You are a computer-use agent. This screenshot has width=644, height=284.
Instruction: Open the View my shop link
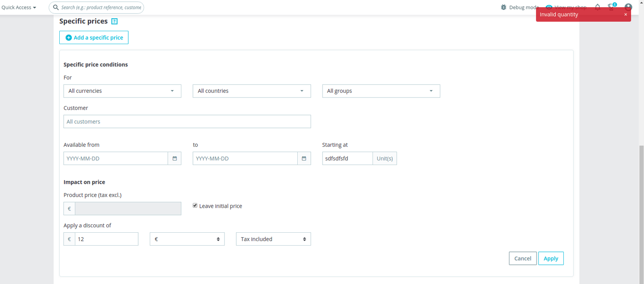566,8
